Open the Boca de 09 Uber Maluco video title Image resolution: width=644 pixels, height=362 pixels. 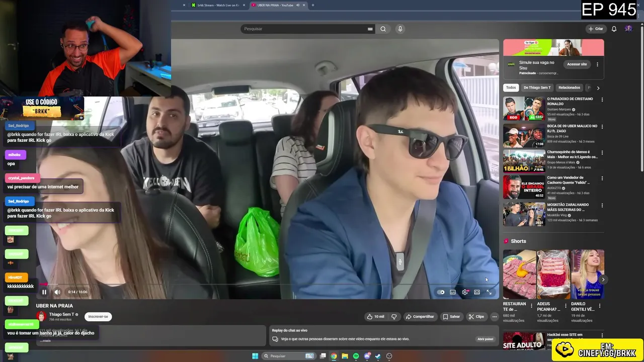point(572,128)
